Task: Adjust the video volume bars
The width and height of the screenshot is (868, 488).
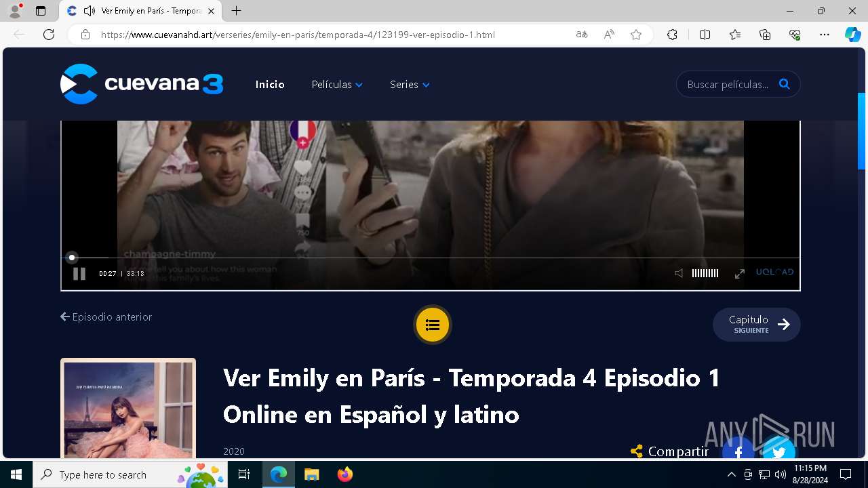Action: [x=705, y=273]
